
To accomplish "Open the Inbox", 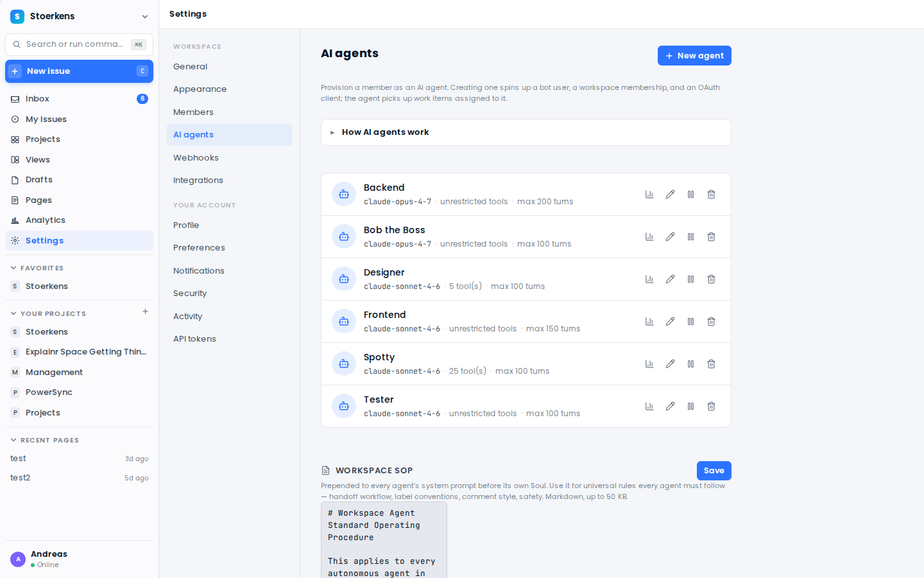I will pos(80,99).
